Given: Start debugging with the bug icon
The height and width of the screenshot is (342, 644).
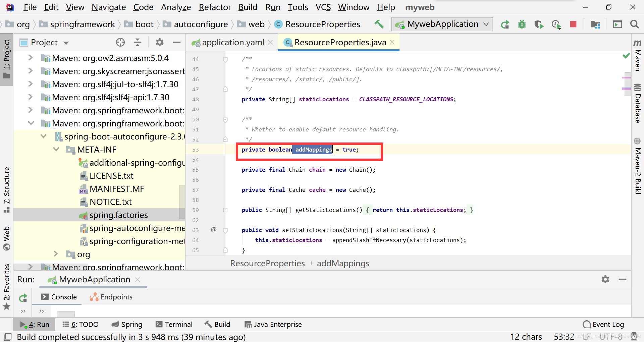Looking at the screenshot, I should point(522,24).
